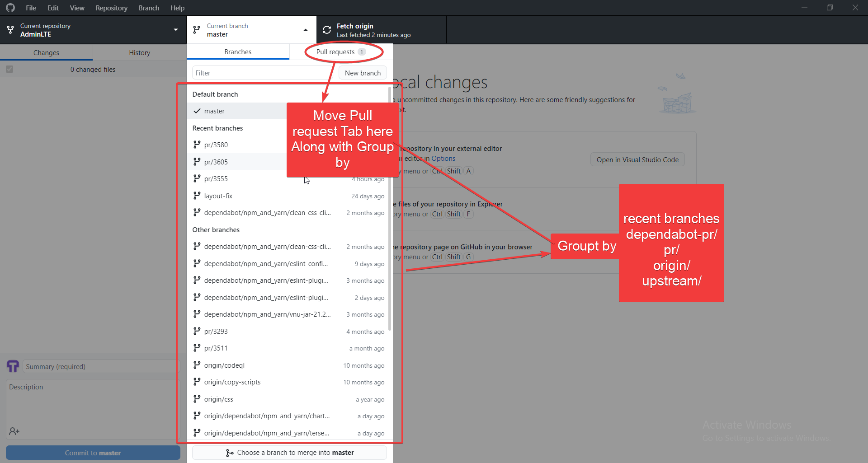Click the branch icon next to origin/codeql

pyautogui.click(x=196, y=365)
